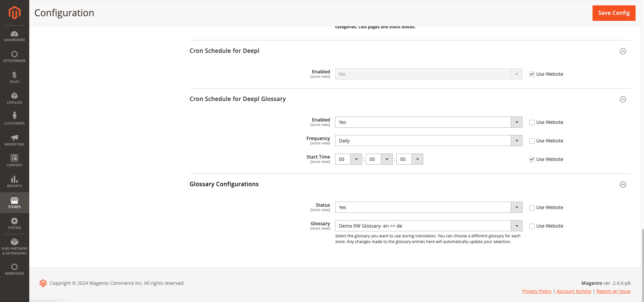Click the page vertical scrollbar
Image resolution: width=644 pixels, height=302 pixels.
click(642, 265)
